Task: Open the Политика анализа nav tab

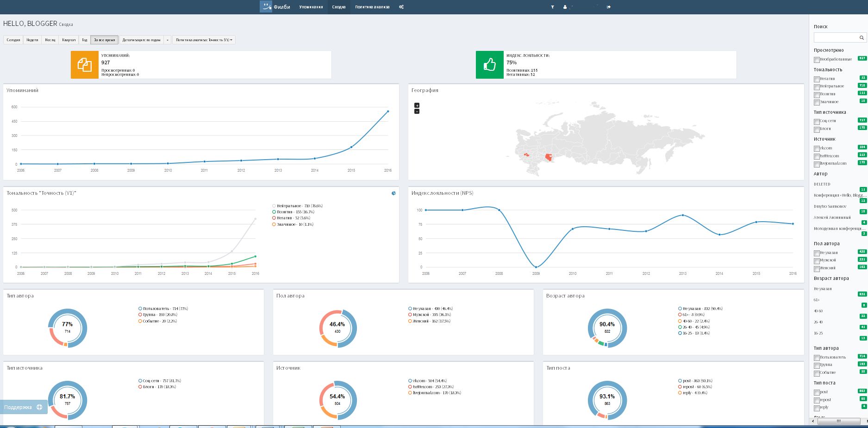Action: (372, 7)
